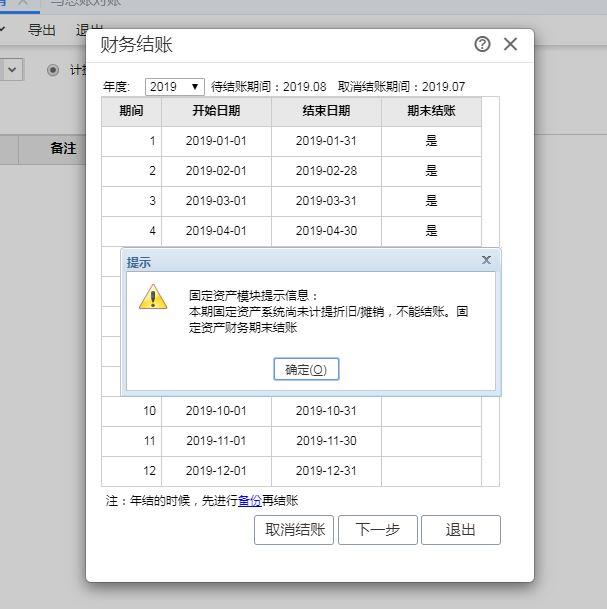Click the 期间 column header
The image size is (607, 609).
(131, 111)
